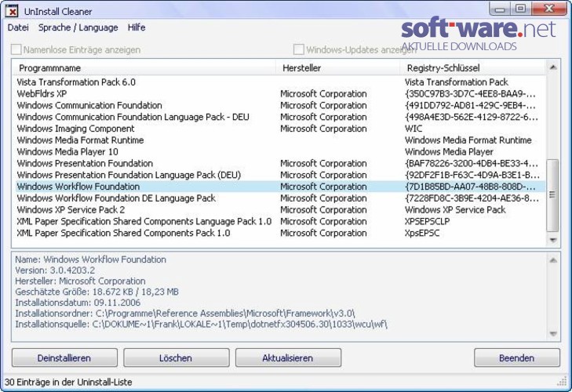Screen dimensions: 572x392
Task: Click Microsoft Corporation in WebFldrs XP row
Action: pyautogui.click(x=323, y=94)
